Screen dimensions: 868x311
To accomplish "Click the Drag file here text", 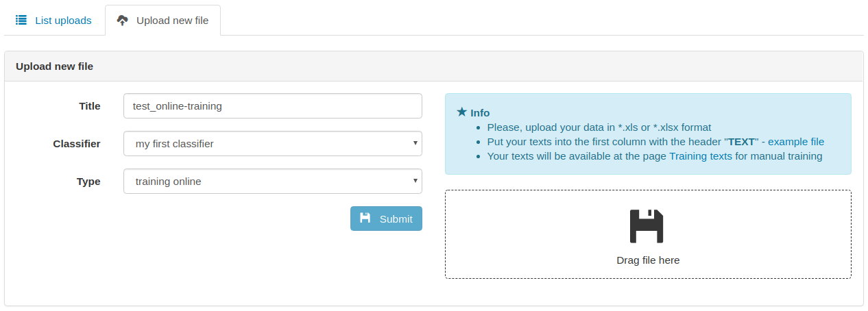I will [648, 260].
